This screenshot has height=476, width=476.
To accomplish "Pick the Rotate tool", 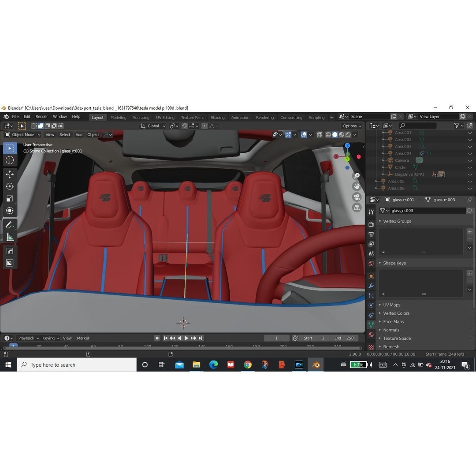I will (10, 186).
